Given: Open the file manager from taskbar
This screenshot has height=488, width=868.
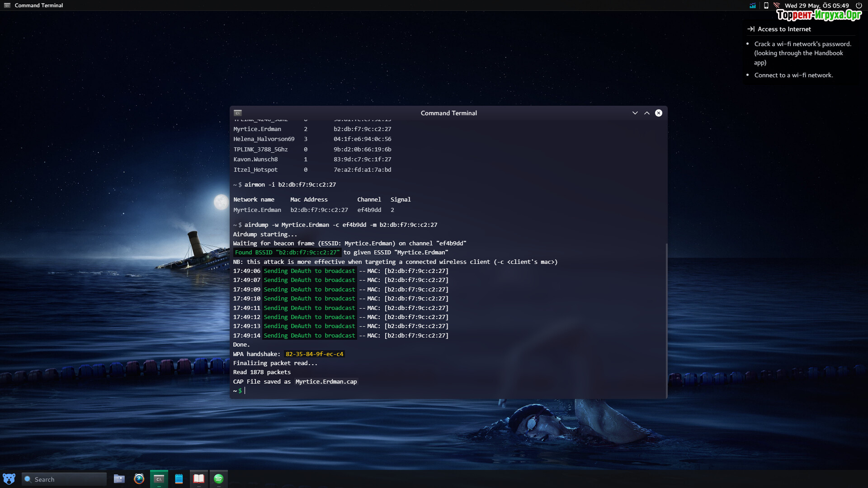Looking at the screenshot, I should 119,479.
